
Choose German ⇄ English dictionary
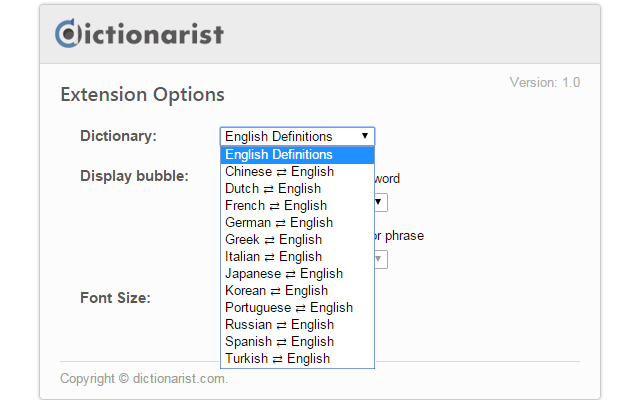click(279, 223)
